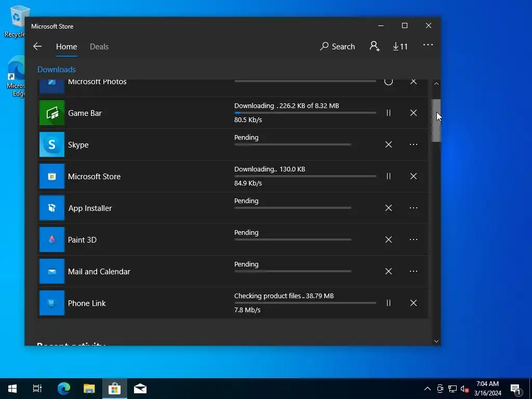Minimize the Microsoft Store window

[x=381, y=26]
